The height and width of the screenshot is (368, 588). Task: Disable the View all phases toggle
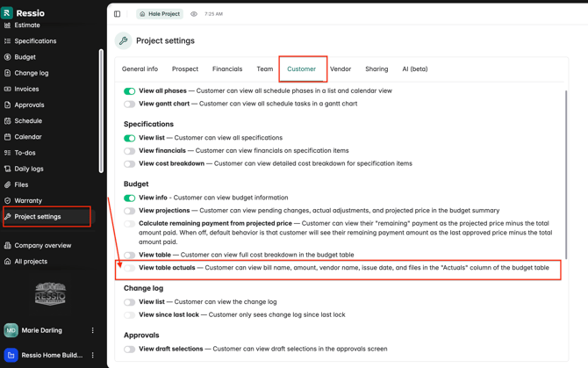click(x=130, y=91)
